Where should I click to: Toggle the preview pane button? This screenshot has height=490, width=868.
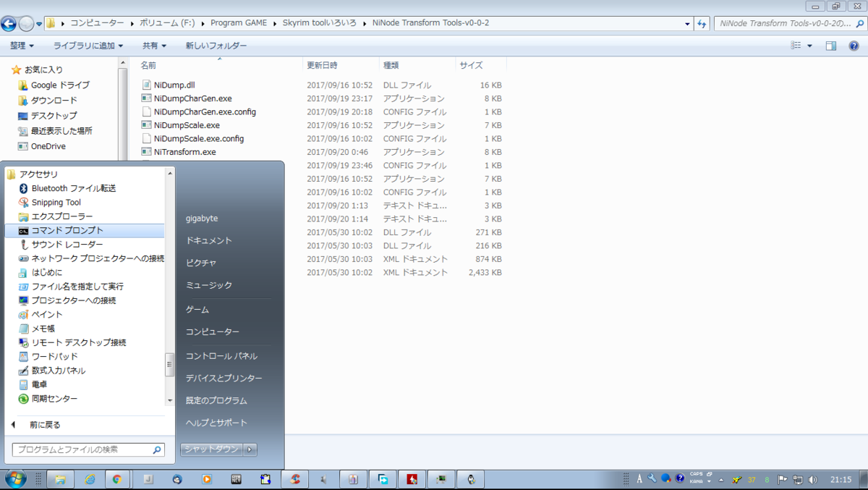(832, 46)
